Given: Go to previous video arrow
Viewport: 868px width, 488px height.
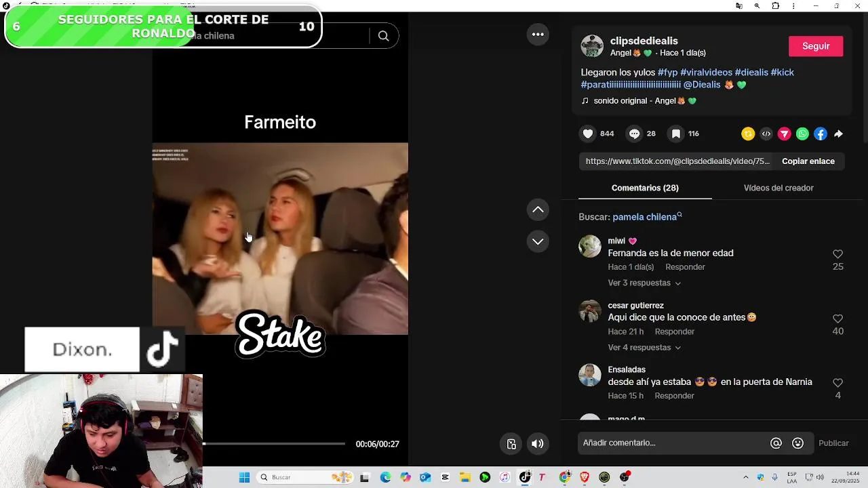Looking at the screenshot, I should [x=538, y=209].
